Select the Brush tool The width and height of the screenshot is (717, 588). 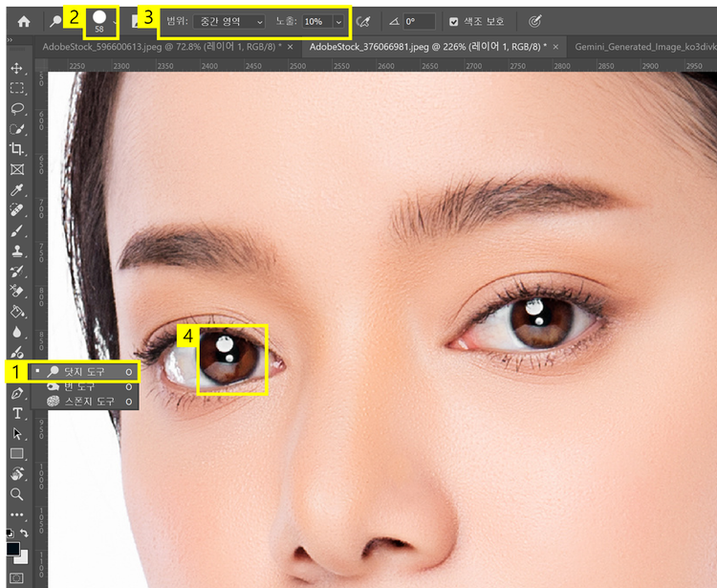click(x=17, y=231)
